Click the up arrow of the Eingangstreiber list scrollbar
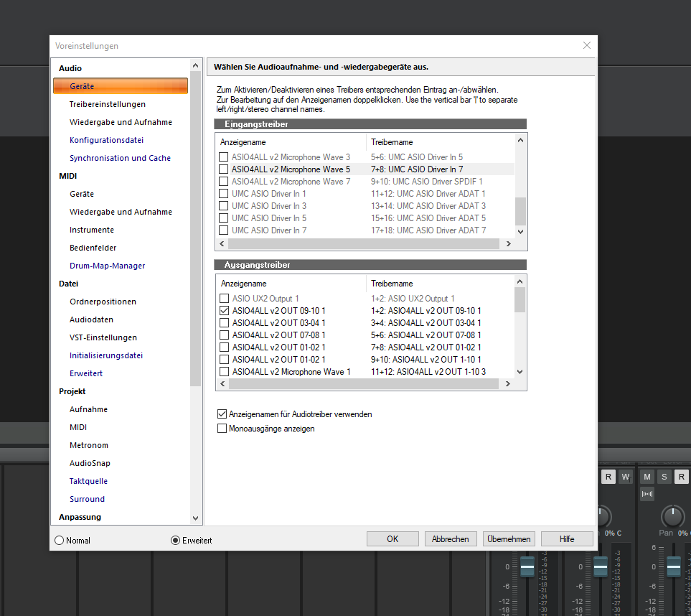This screenshot has height=616, width=691. pyautogui.click(x=520, y=140)
